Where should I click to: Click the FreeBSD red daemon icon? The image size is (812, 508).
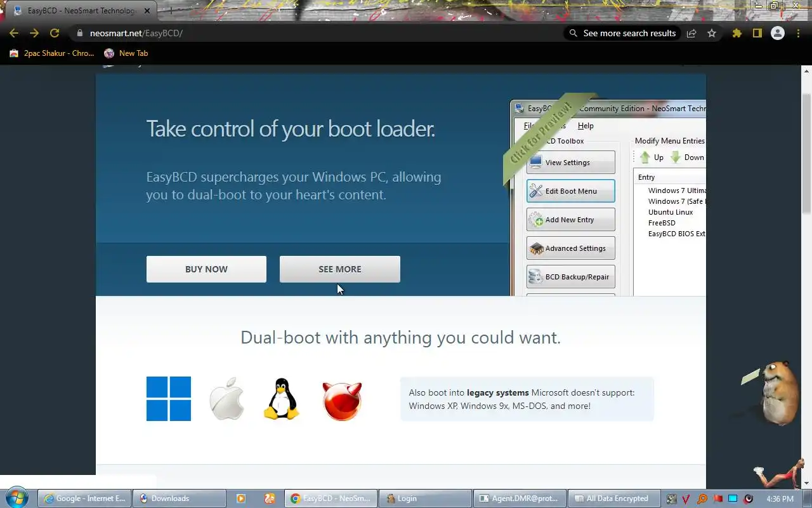click(x=342, y=401)
